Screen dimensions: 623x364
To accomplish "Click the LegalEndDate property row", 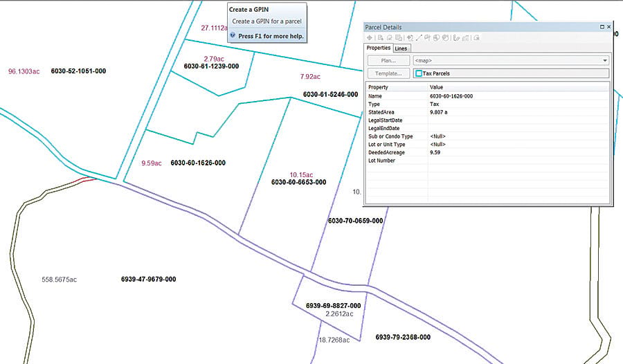I will (x=487, y=128).
